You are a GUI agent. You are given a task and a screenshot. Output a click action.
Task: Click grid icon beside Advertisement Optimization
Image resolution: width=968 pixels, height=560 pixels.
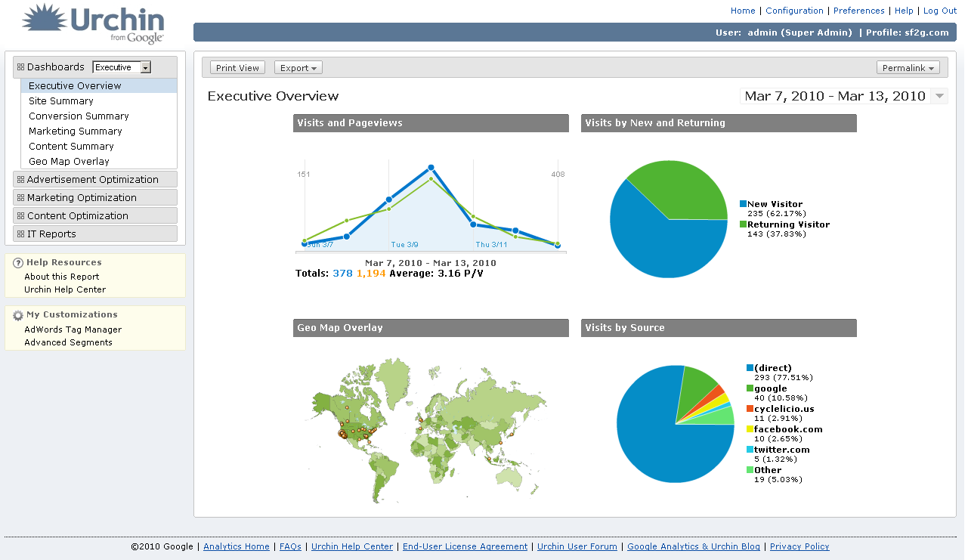coord(20,180)
